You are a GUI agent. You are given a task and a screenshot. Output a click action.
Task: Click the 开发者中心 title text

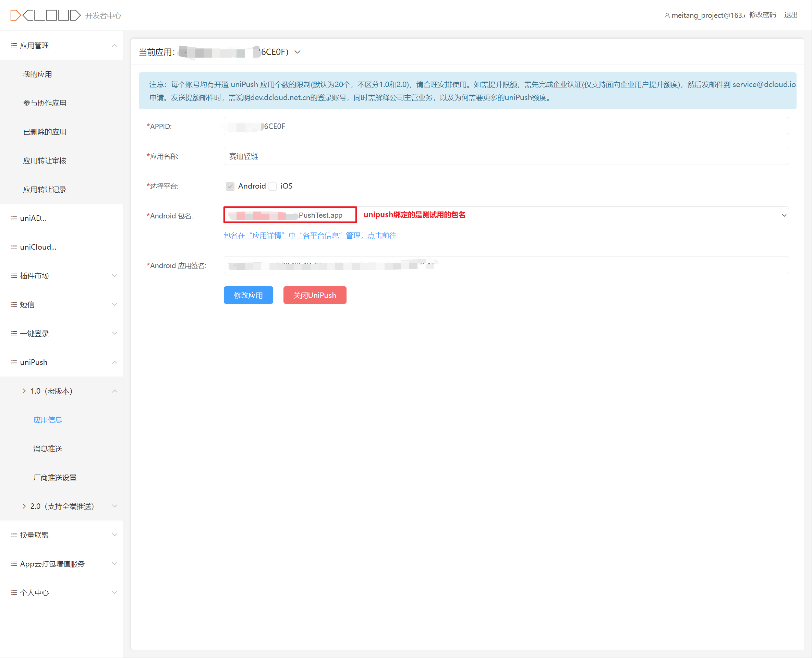coord(103,15)
